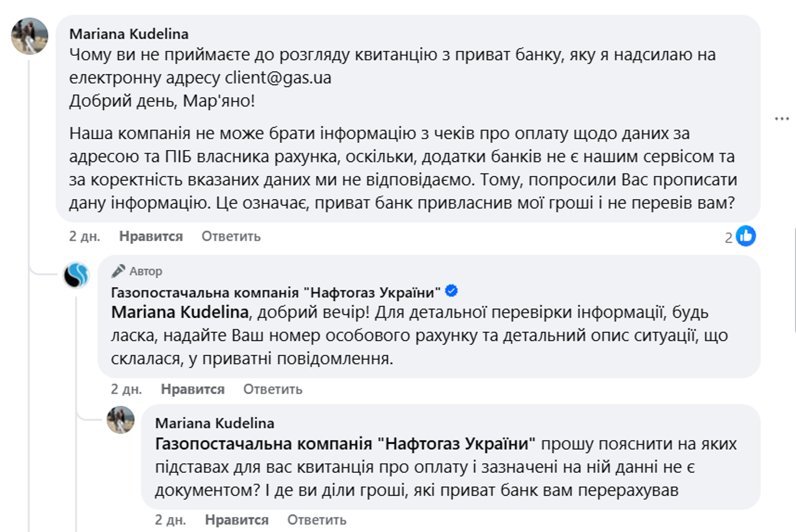Open the Нафтогаз України company logo avatar
Screen dimensions: 796x532
tap(76, 275)
